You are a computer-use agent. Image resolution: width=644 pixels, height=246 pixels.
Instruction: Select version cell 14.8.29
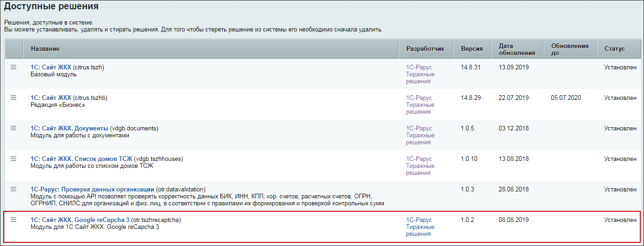470,98
